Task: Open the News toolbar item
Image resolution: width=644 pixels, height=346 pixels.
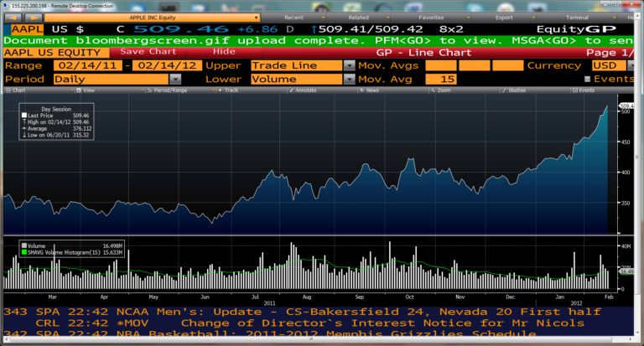Action: point(371,90)
